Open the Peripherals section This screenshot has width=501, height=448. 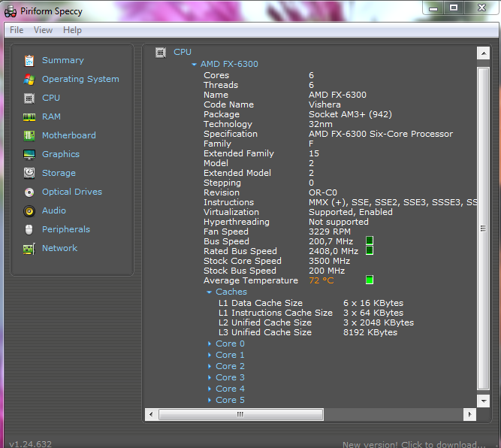coord(66,229)
